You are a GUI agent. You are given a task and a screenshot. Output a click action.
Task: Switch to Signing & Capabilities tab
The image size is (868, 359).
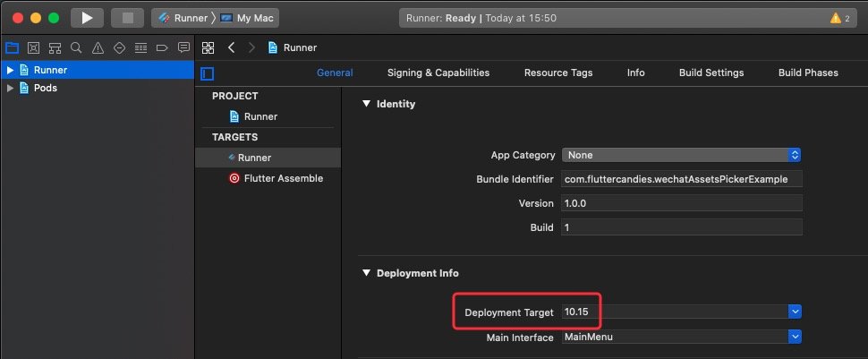pos(438,73)
